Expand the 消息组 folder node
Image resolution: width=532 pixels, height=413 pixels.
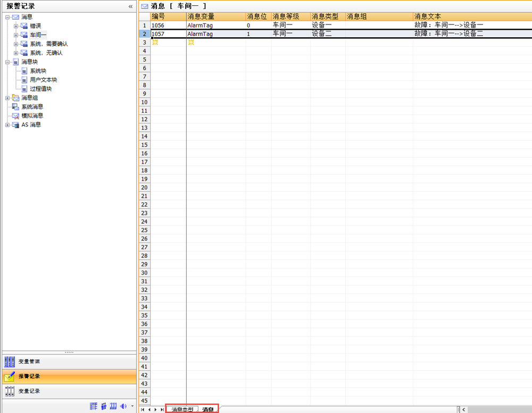pyautogui.click(x=7, y=98)
